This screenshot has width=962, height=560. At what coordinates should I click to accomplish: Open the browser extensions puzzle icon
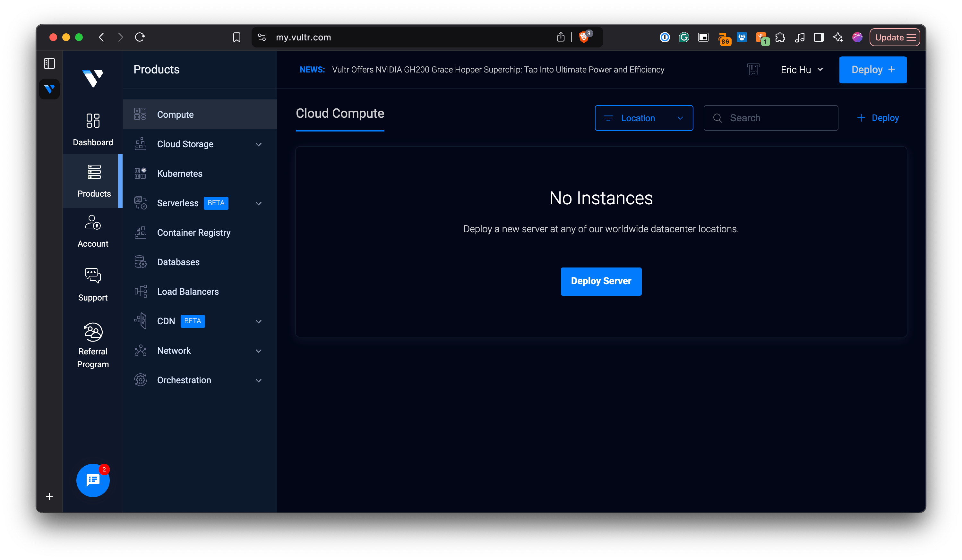pyautogui.click(x=780, y=37)
